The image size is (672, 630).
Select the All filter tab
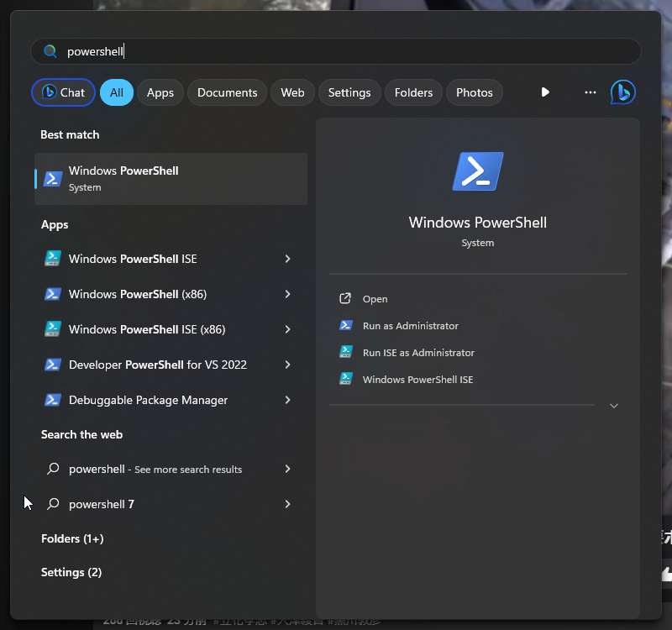117,92
